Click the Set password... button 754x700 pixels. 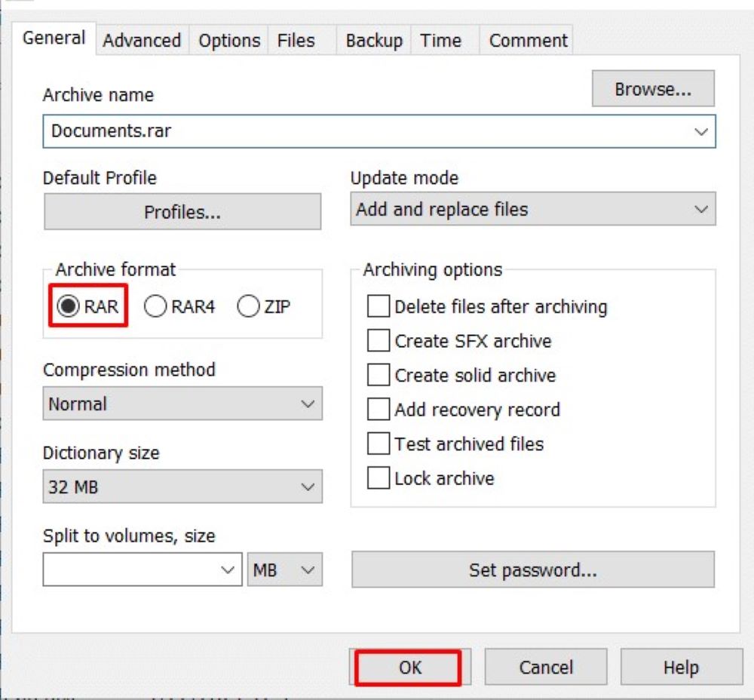(532, 570)
